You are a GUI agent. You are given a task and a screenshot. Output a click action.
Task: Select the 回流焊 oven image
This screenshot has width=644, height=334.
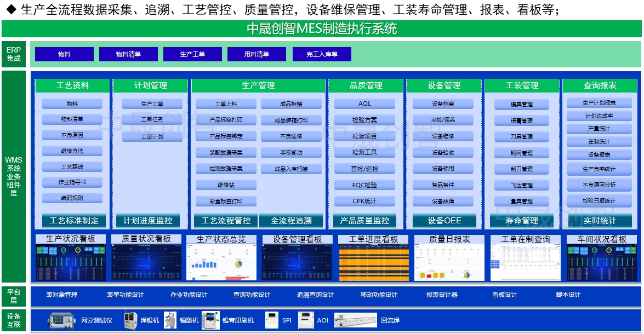(x=356, y=320)
